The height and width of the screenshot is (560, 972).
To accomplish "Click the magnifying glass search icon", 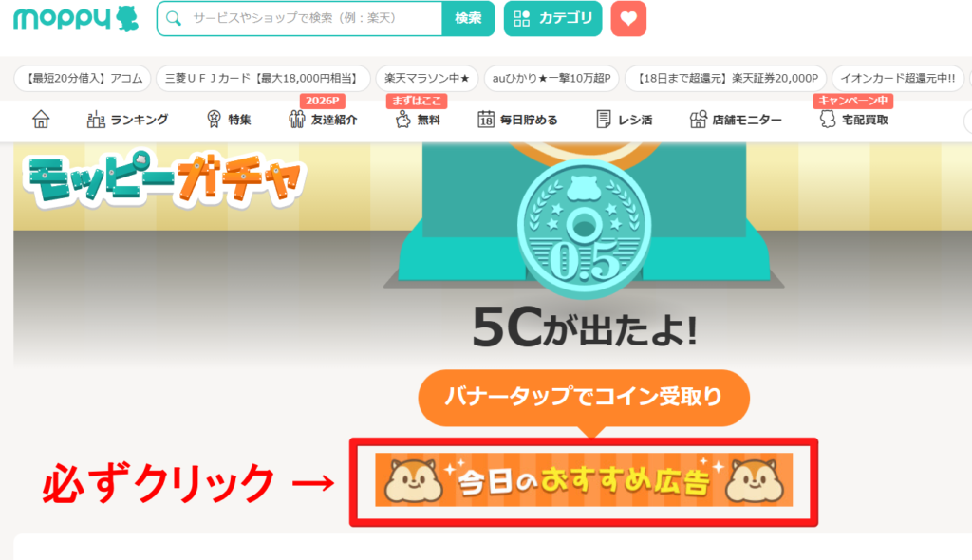I will point(175,19).
